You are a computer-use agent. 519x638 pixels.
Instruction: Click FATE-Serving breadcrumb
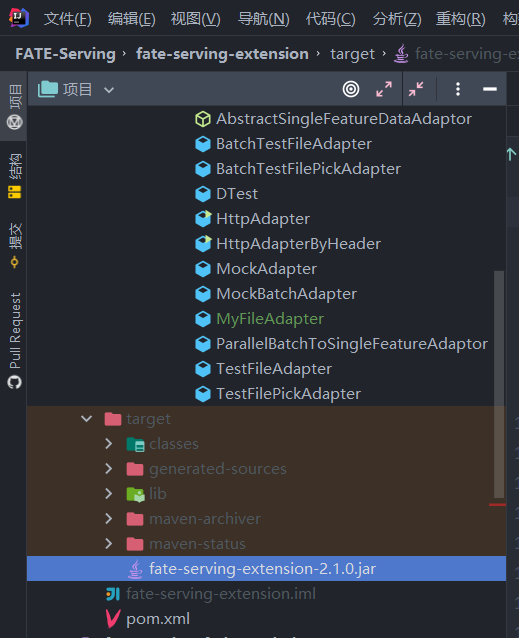[65, 54]
